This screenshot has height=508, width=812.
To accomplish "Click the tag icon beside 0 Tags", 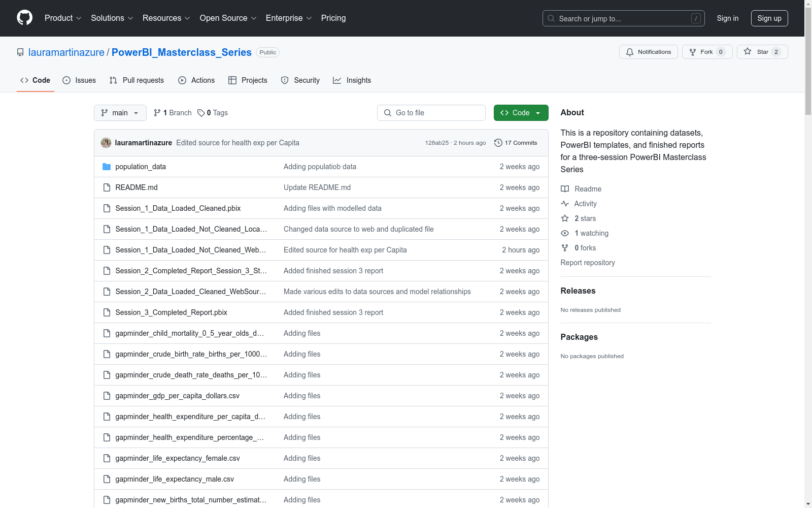I will (201, 113).
